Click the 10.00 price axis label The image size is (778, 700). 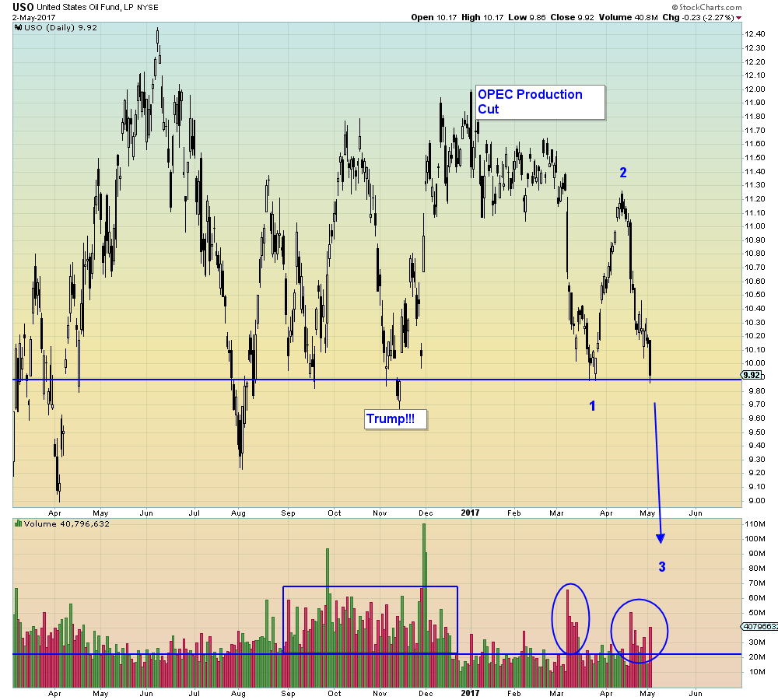(x=755, y=362)
